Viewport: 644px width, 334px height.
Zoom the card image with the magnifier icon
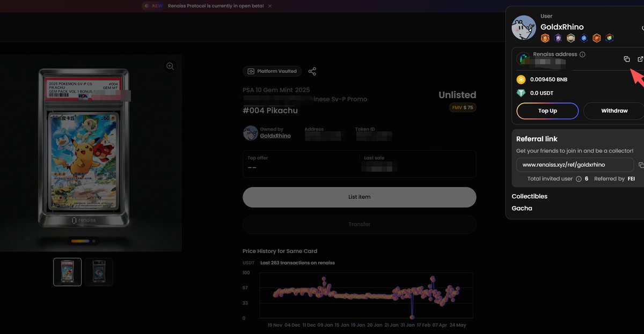(170, 66)
